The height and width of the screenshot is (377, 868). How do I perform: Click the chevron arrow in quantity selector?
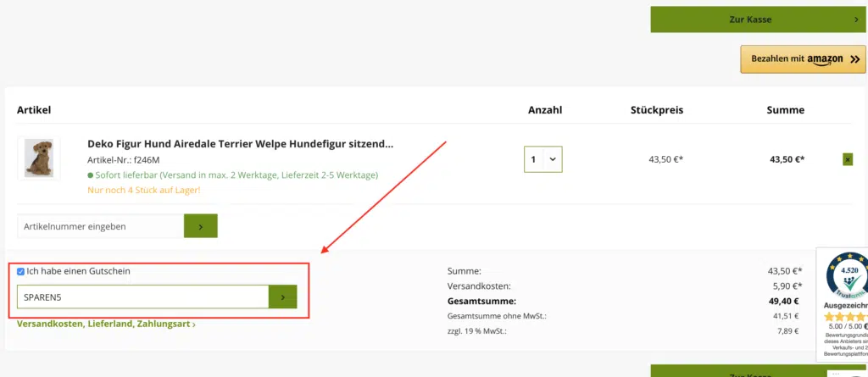(x=554, y=158)
